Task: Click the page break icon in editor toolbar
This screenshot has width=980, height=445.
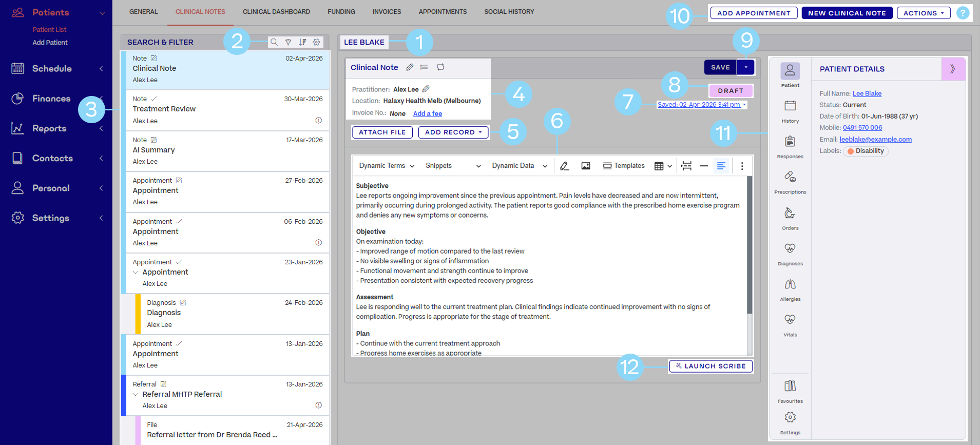Action: [686, 166]
